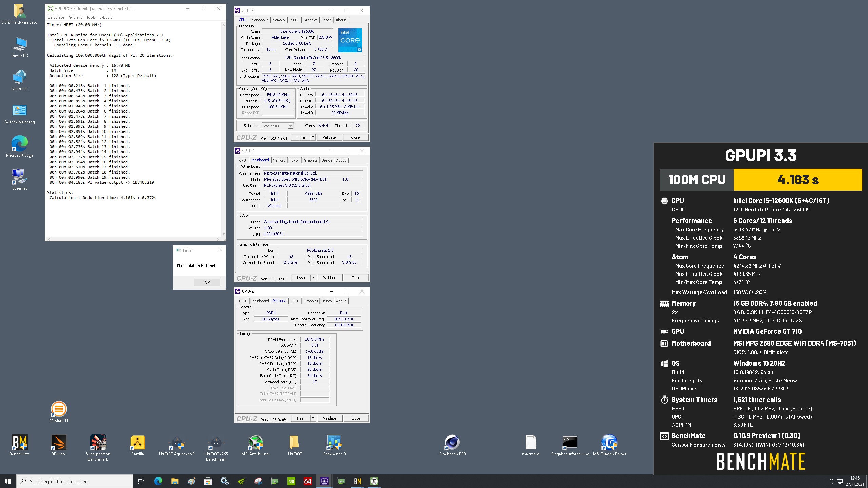Click Tools button in the bottom CPU-Z window
The image size is (868, 488).
[301, 418]
